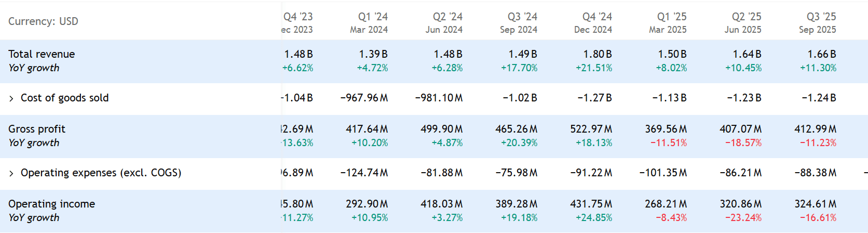Click the Gross profit row label
Image resolution: width=868 pixels, height=233 pixels.
click(37, 129)
